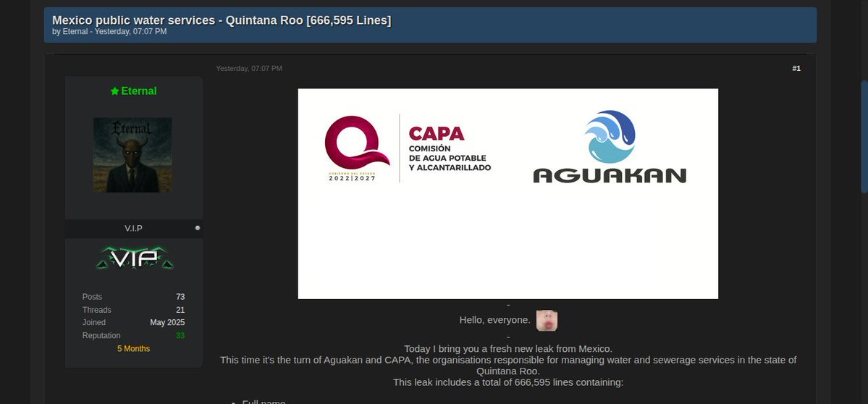Screen dimensions: 868x404
Task: Open Eternal's reputation value 33
Action: pyautogui.click(x=180, y=335)
